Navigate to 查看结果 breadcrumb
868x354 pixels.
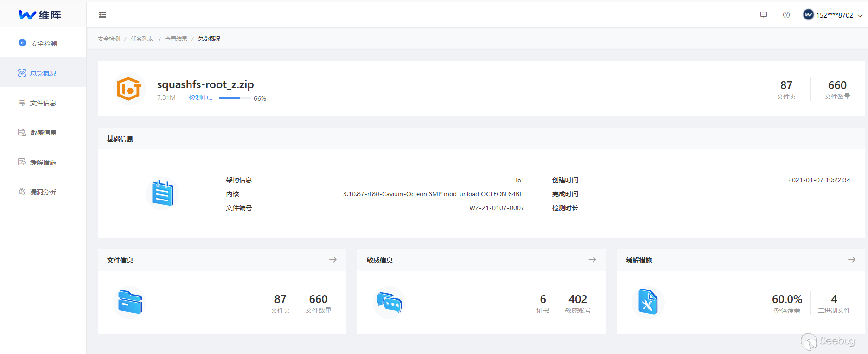(x=176, y=39)
